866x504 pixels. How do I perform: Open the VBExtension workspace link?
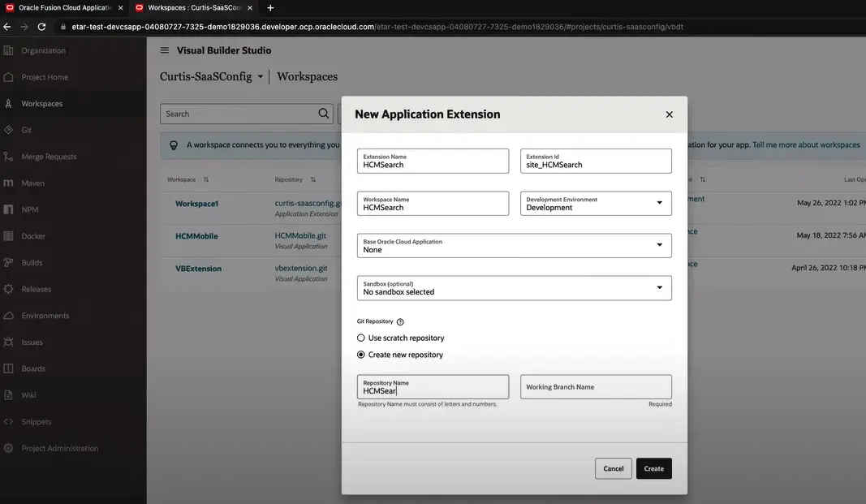pyautogui.click(x=198, y=269)
